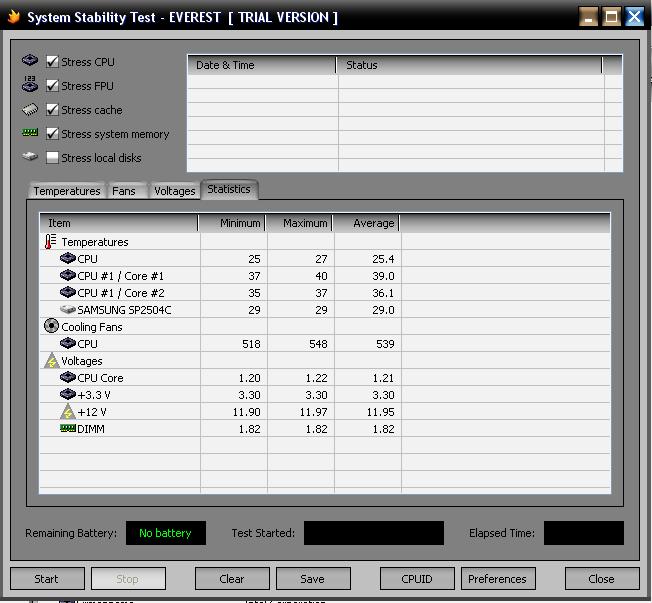Image resolution: width=652 pixels, height=603 pixels.
Task: Click the CPU chip icon beside Stress CPU
Action: pyautogui.click(x=30, y=60)
